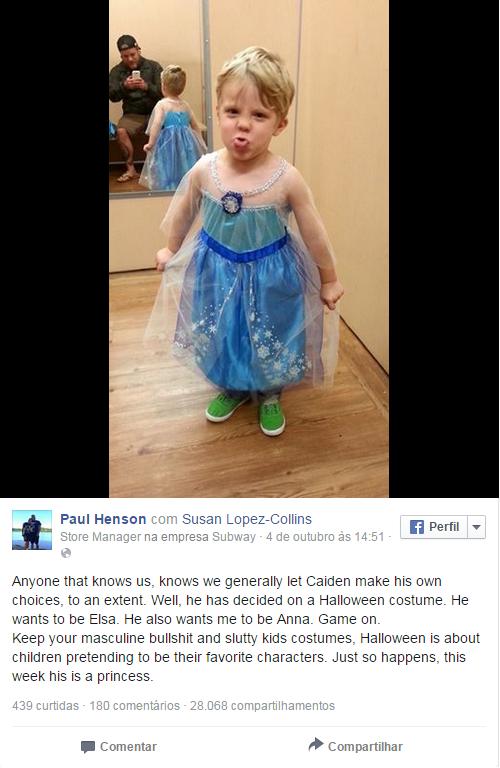Click the Compartilhar text button
500x768 pixels.
click(x=365, y=747)
